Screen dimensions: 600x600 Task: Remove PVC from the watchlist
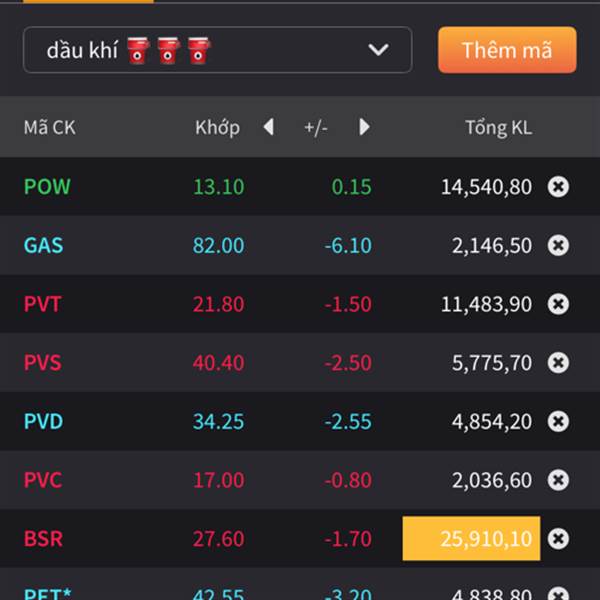tap(558, 480)
